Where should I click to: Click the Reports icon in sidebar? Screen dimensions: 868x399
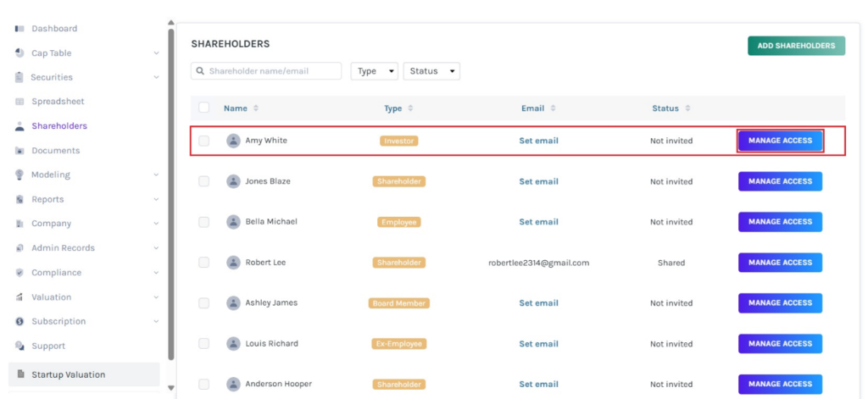click(x=19, y=199)
